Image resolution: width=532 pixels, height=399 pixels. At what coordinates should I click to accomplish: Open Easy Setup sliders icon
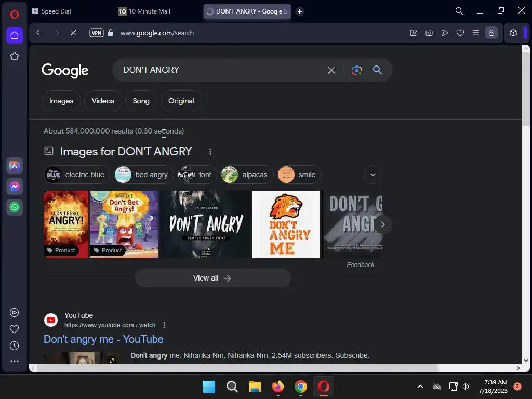(476, 33)
